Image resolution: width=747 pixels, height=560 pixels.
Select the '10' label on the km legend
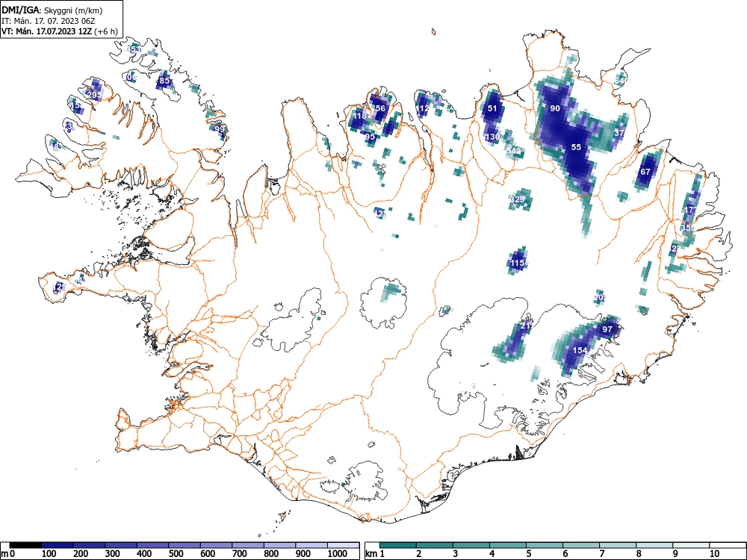pos(714,554)
